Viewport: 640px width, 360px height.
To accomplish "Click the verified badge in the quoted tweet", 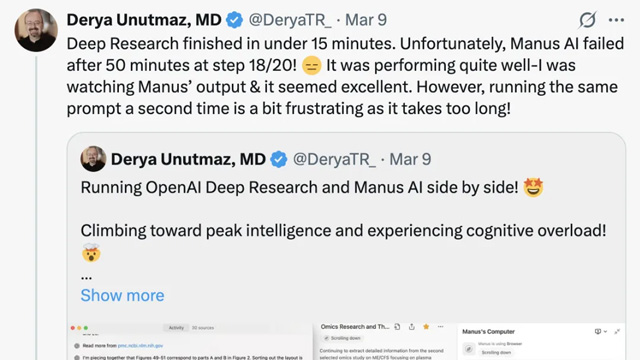I will click(x=279, y=159).
